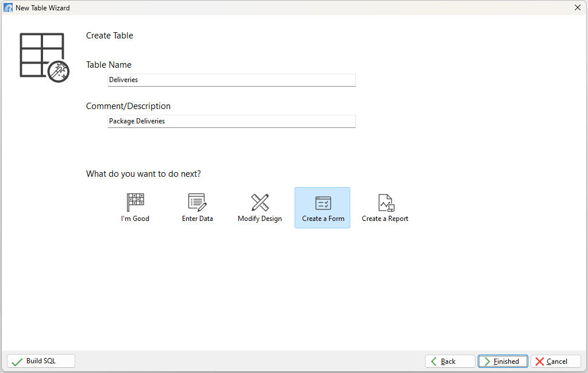
Task: Choose the Create a Report option
Action: pos(385,208)
